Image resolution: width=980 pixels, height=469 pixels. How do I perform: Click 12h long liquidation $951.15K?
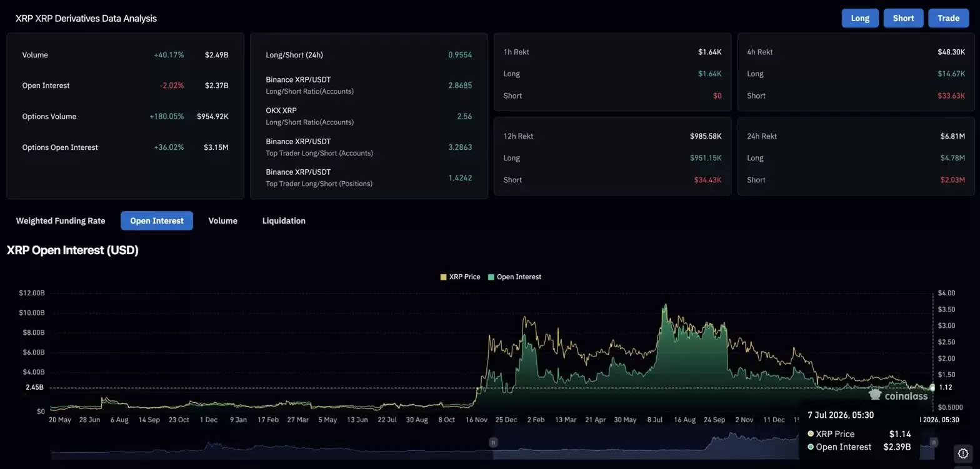click(x=706, y=158)
